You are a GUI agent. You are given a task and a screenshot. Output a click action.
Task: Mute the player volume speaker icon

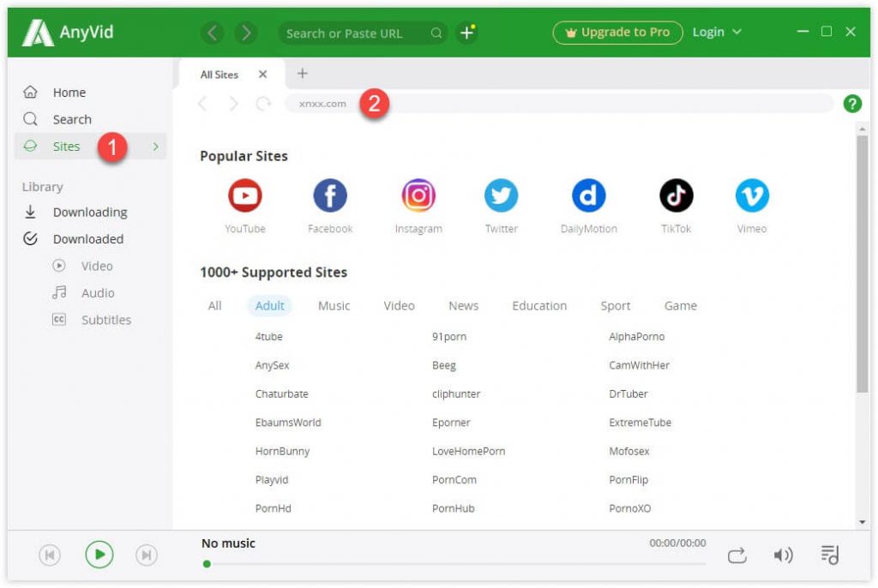(x=783, y=555)
